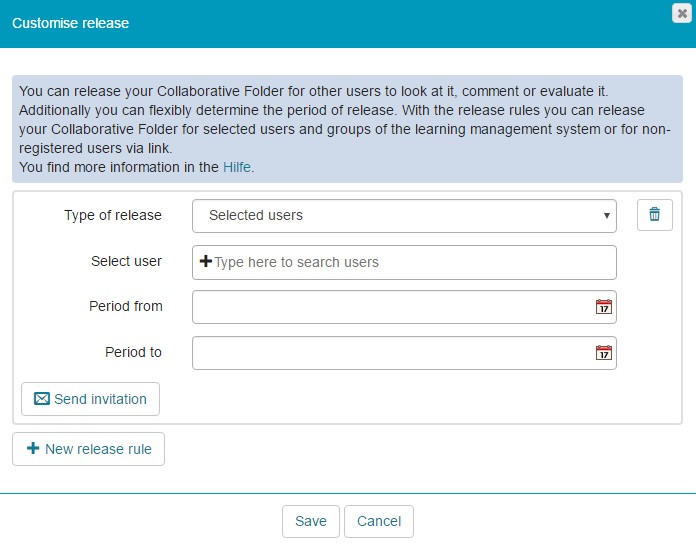The height and width of the screenshot is (554, 696).
Task: Click the Type of release label
Action: click(113, 215)
